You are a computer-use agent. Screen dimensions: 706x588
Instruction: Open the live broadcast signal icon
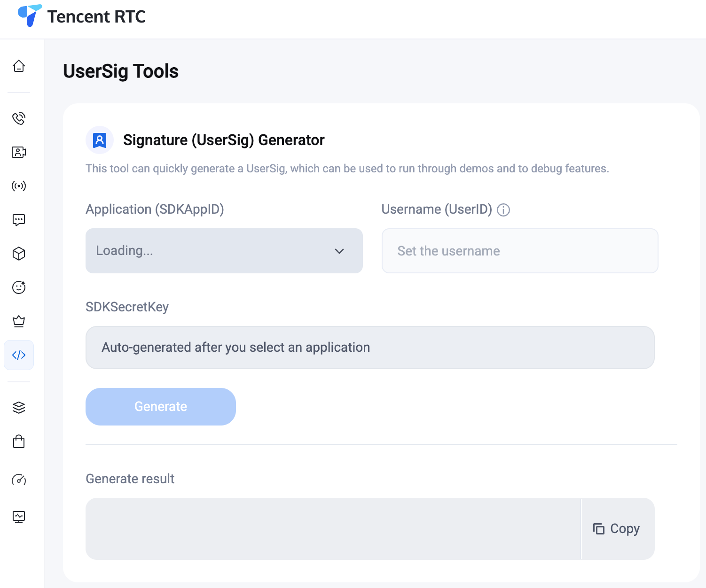(19, 186)
